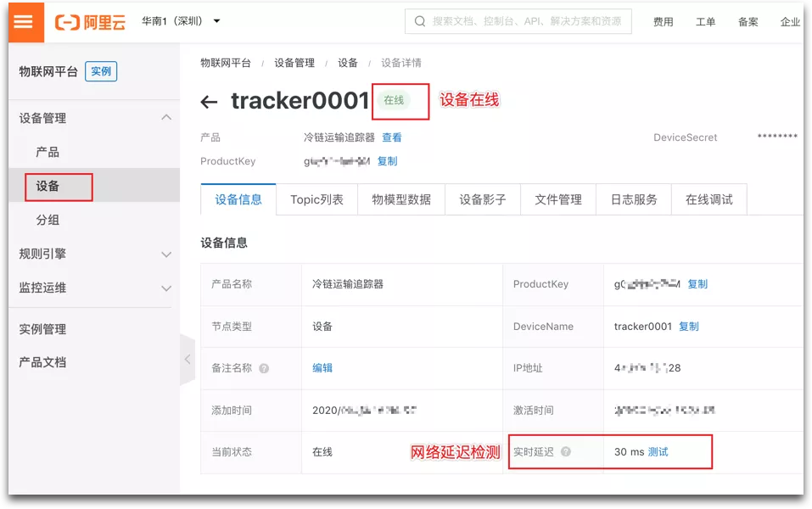
Task: Switch to the Topic列表 tab
Action: point(317,200)
